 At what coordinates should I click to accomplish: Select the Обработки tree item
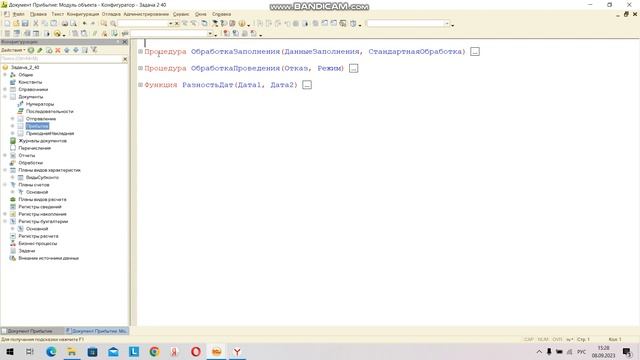(x=31, y=163)
